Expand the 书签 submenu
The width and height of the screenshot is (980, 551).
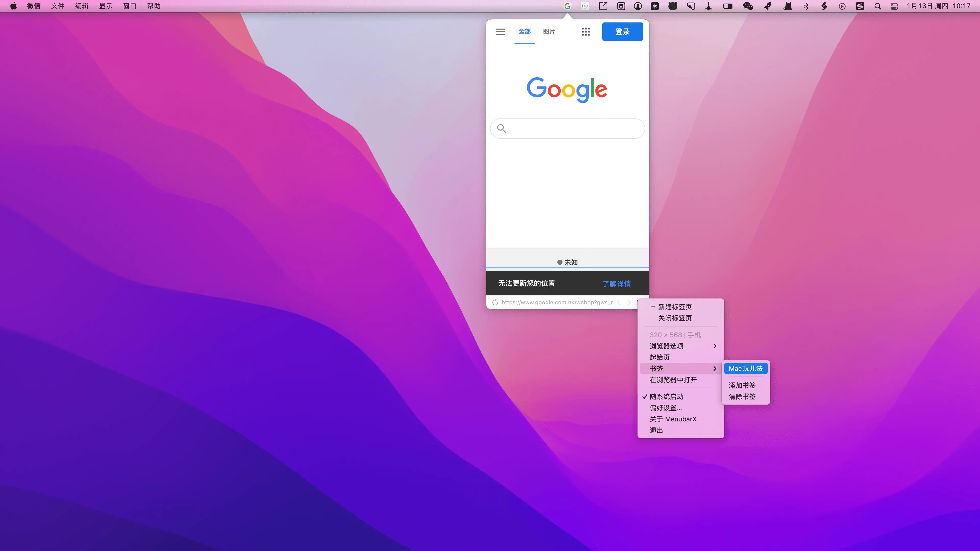tap(681, 368)
